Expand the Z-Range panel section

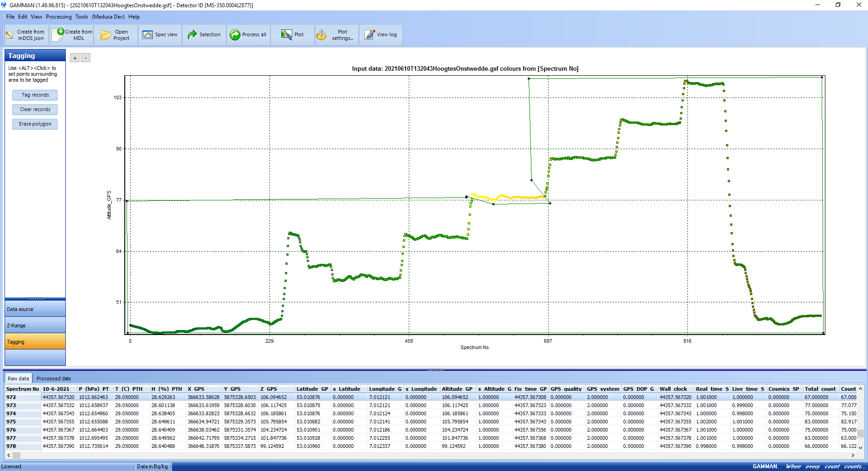pos(35,325)
